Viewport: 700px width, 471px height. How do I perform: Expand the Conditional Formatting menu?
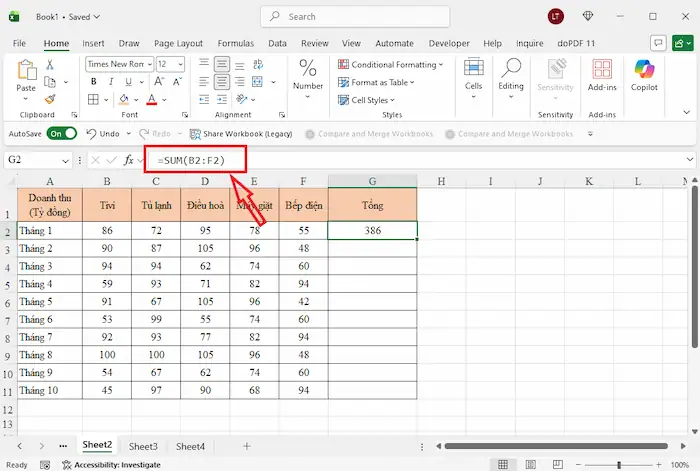click(x=394, y=64)
